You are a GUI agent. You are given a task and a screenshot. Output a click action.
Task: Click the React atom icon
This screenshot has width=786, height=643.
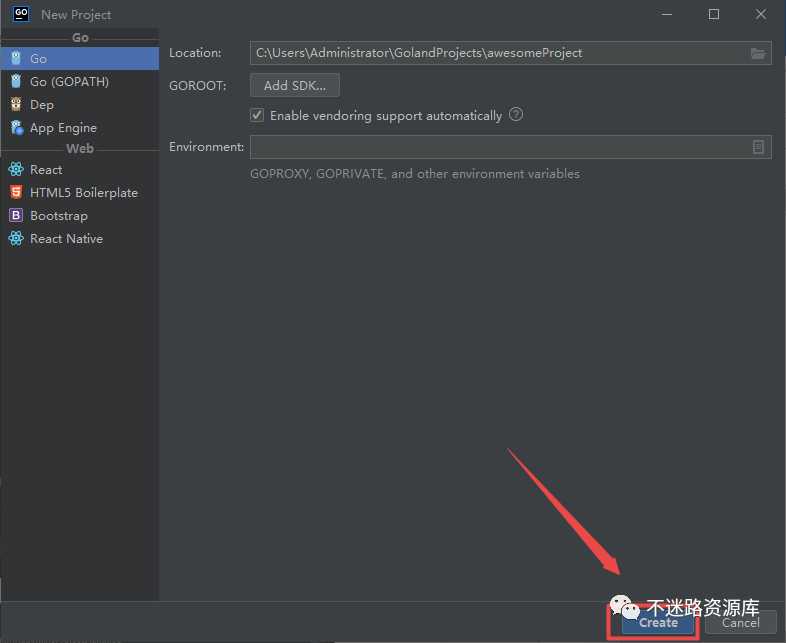tap(16, 169)
